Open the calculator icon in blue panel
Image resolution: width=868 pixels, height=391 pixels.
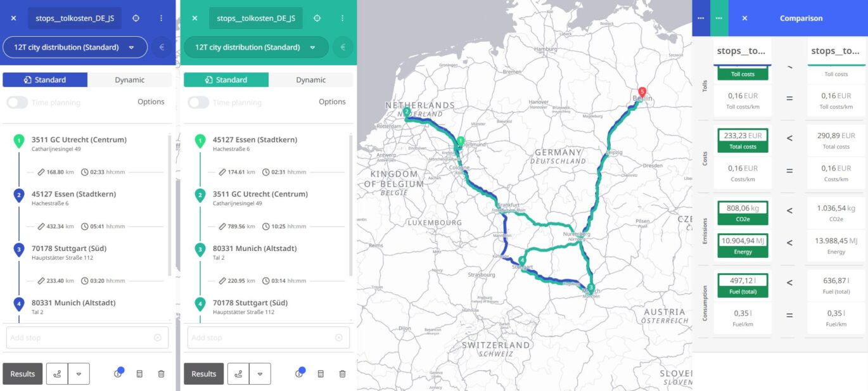point(139,374)
